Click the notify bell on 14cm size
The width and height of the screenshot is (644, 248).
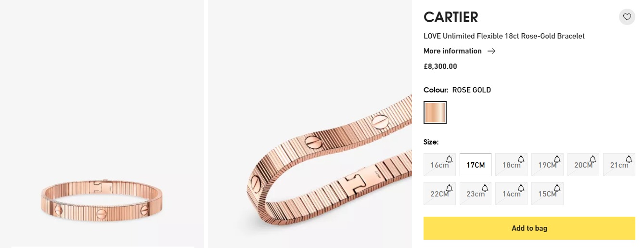[x=521, y=188]
